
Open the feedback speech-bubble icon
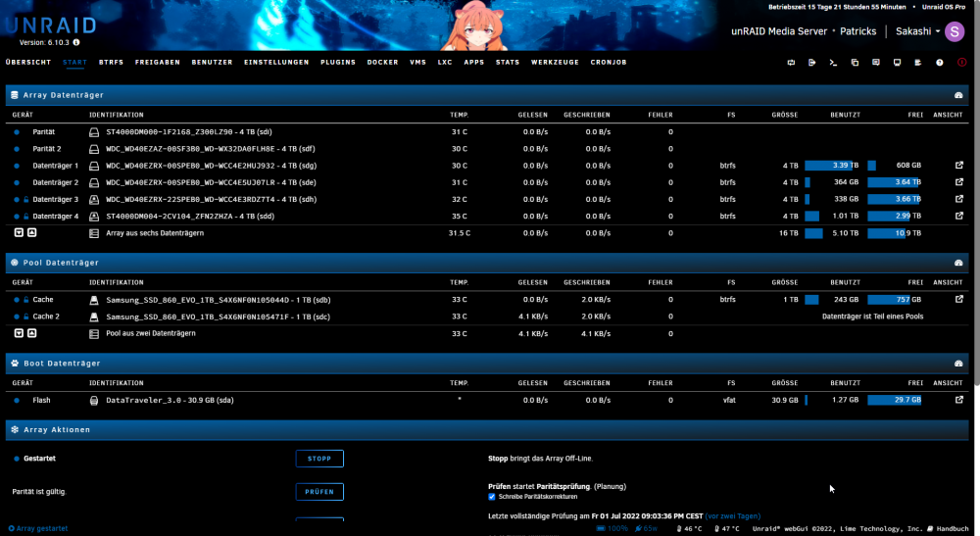coord(876,63)
